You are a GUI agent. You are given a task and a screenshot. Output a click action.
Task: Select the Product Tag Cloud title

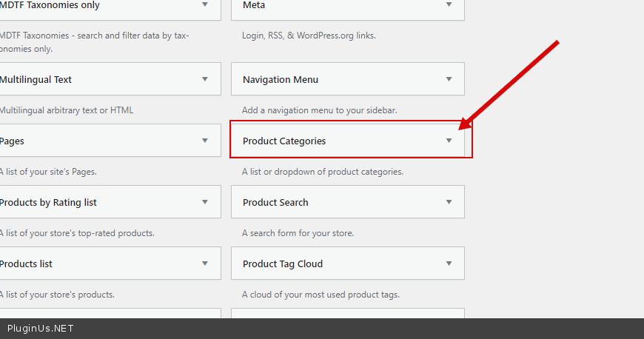(283, 264)
